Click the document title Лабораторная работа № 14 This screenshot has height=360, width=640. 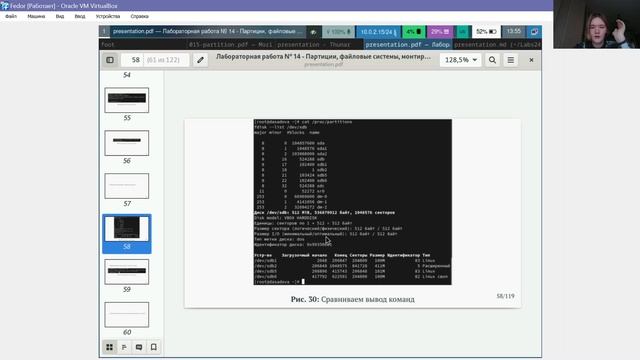coord(323,57)
